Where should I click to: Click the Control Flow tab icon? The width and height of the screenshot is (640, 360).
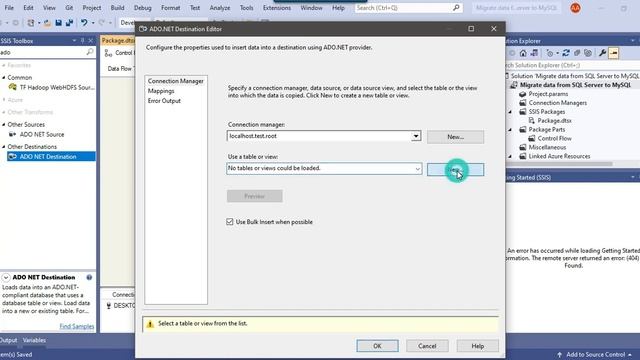pos(108,53)
